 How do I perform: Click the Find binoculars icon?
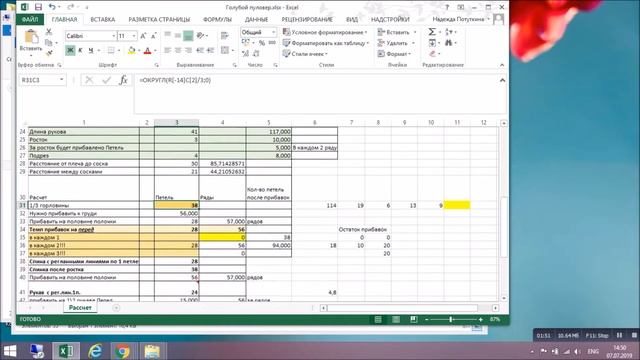tap(449, 43)
